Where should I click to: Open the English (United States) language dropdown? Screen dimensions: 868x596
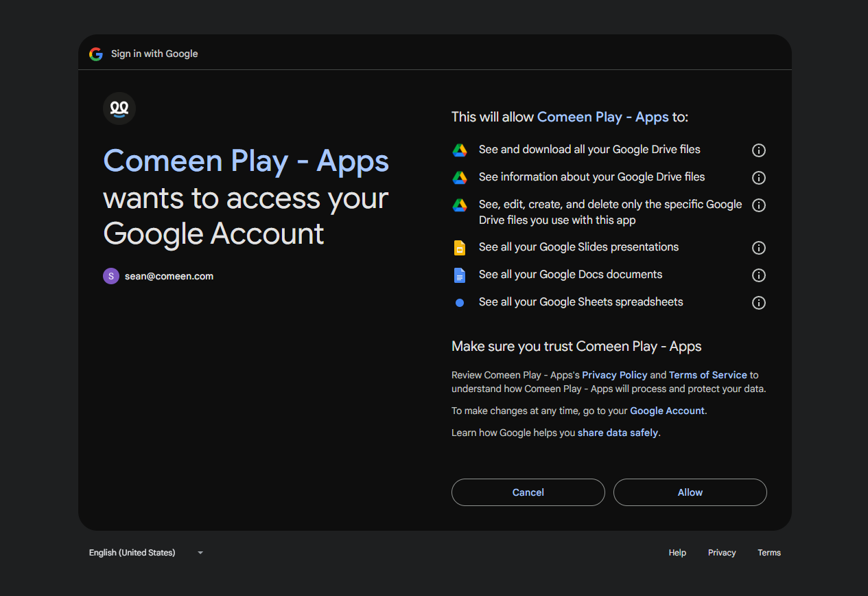(146, 553)
